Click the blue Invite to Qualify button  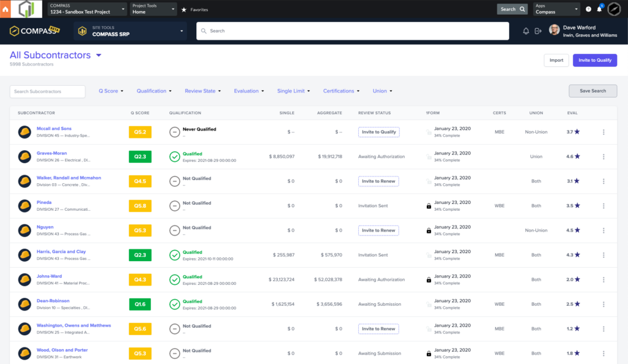[x=595, y=61]
